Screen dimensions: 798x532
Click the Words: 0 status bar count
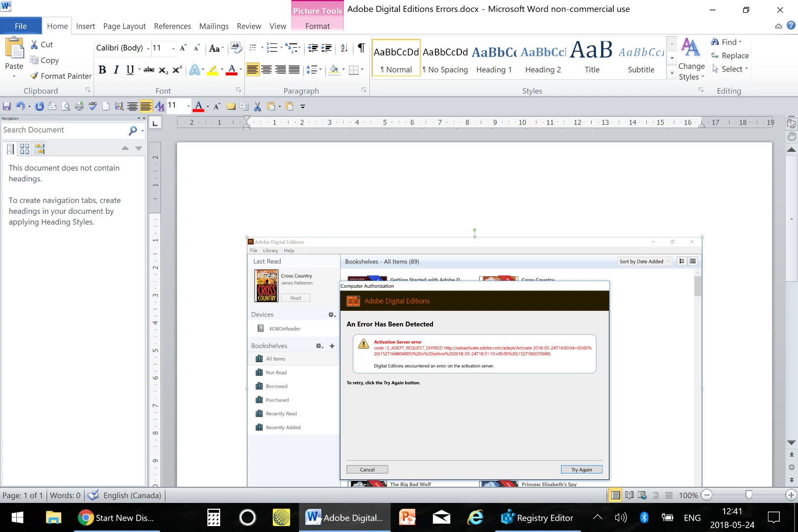[x=65, y=495]
